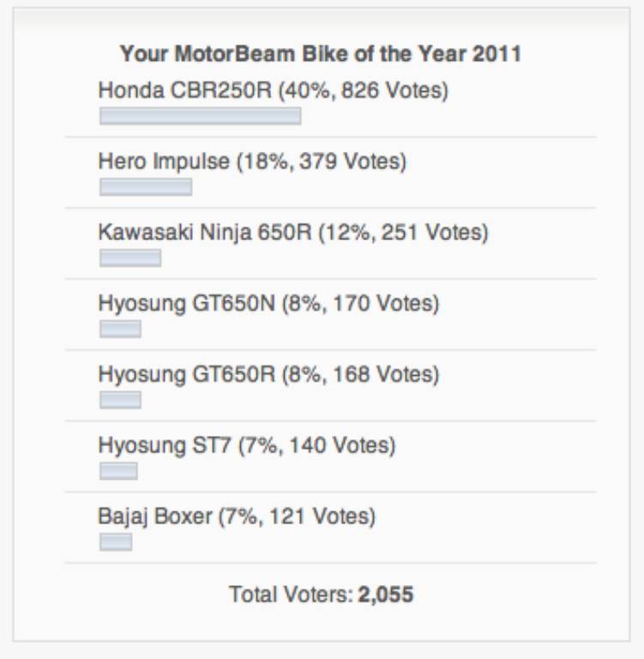Image resolution: width=644 pixels, height=659 pixels.
Task: Click the Bajaj Boxer result bar
Action: [116, 541]
